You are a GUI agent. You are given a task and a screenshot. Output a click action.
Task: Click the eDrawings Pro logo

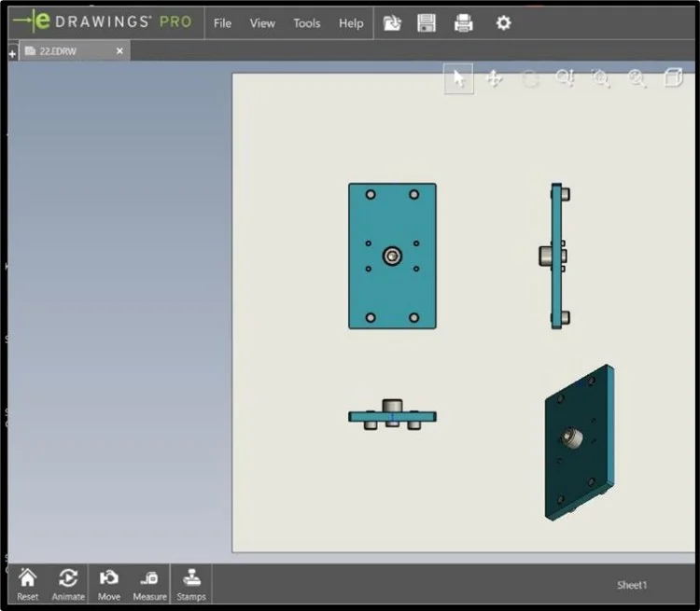coord(103,21)
